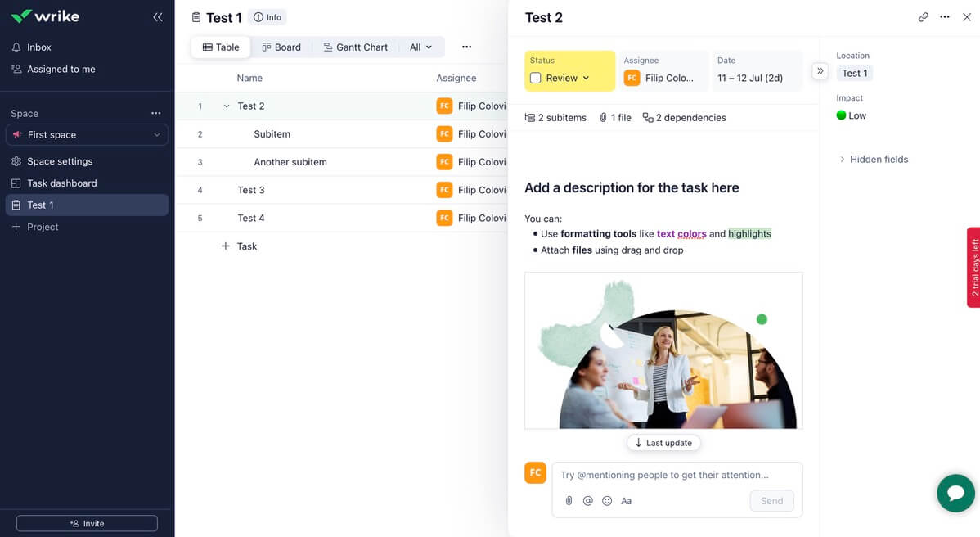Attach a file with the paperclip icon
The height and width of the screenshot is (537, 980).
[x=569, y=501]
